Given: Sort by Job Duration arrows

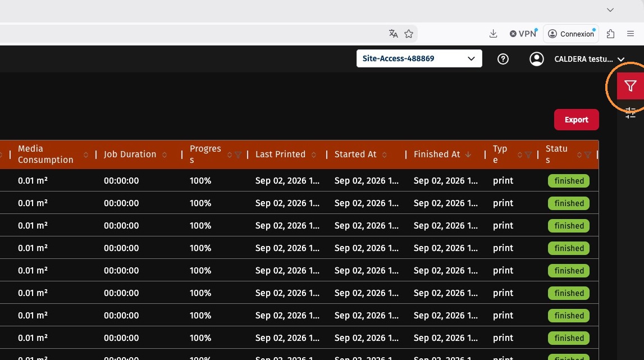Looking at the screenshot, I should [x=165, y=154].
